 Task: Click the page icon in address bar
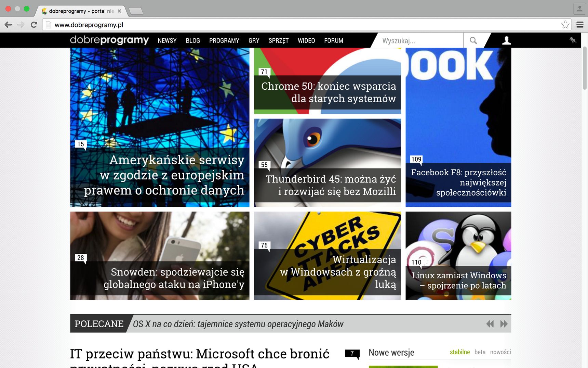pyautogui.click(x=49, y=25)
